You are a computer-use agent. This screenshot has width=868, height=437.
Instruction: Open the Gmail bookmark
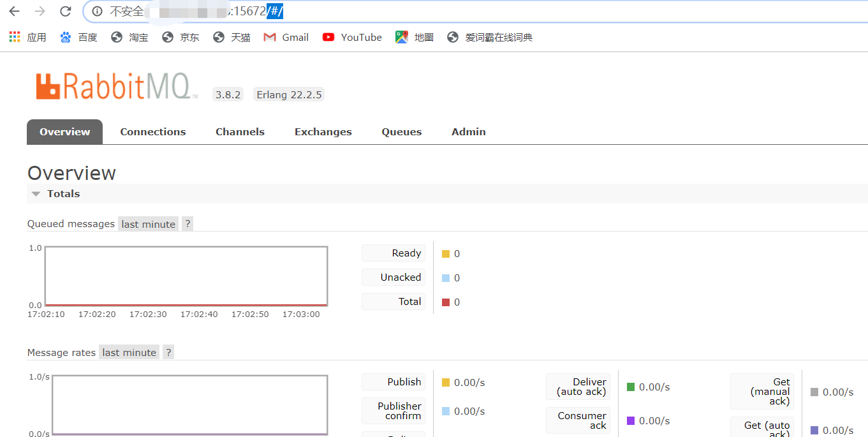click(286, 38)
